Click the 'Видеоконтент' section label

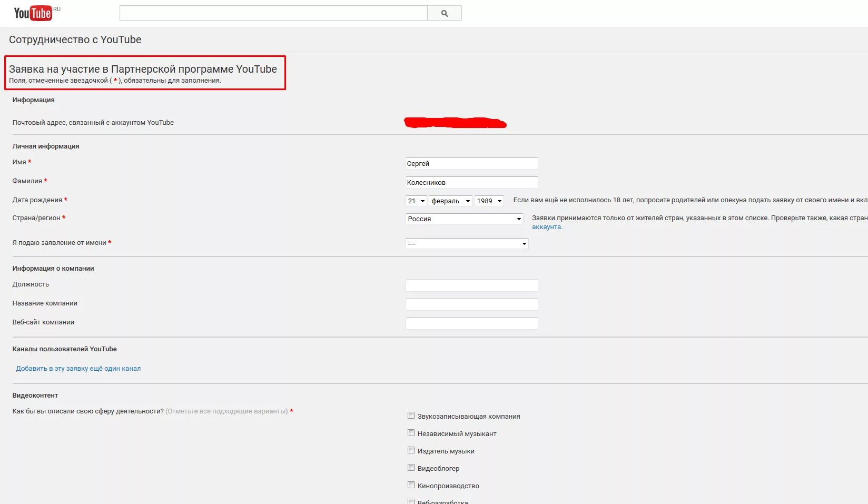coord(35,396)
